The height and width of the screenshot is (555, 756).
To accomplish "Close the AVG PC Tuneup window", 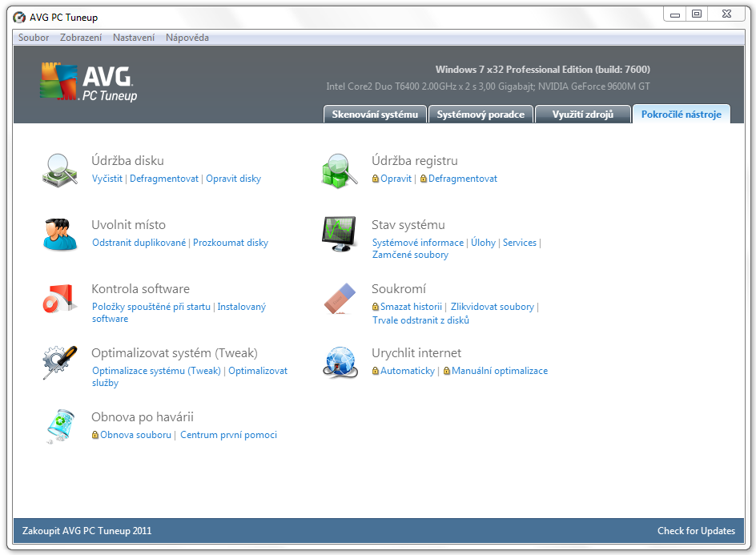I will point(727,14).
